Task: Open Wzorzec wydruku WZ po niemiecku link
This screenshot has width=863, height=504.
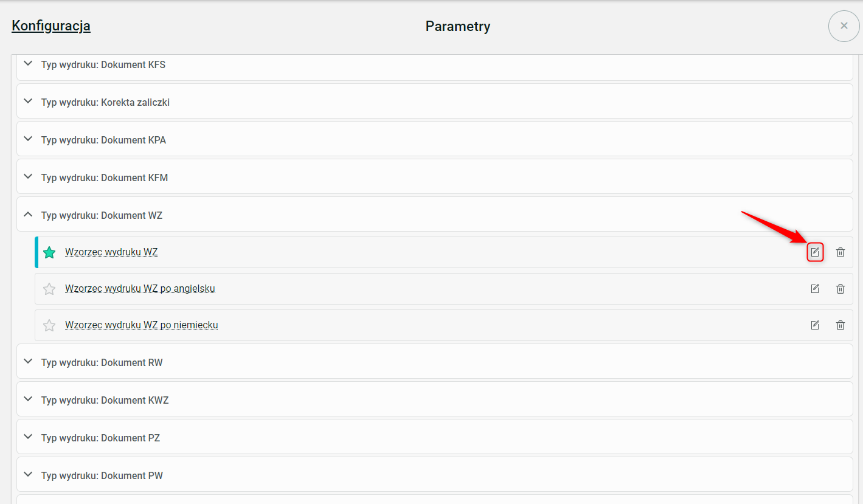Action: coord(141,325)
